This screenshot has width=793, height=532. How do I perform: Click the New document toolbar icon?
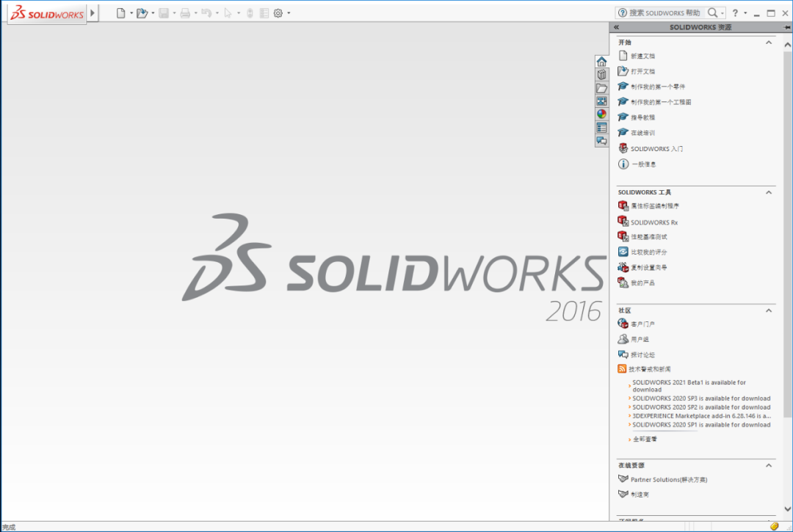[120, 13]
